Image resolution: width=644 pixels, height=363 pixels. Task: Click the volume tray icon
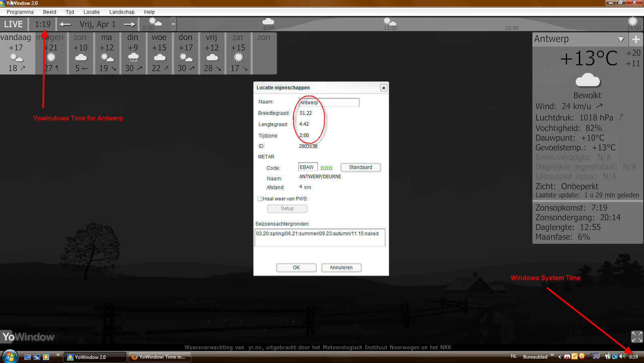(x=622, y=356)
